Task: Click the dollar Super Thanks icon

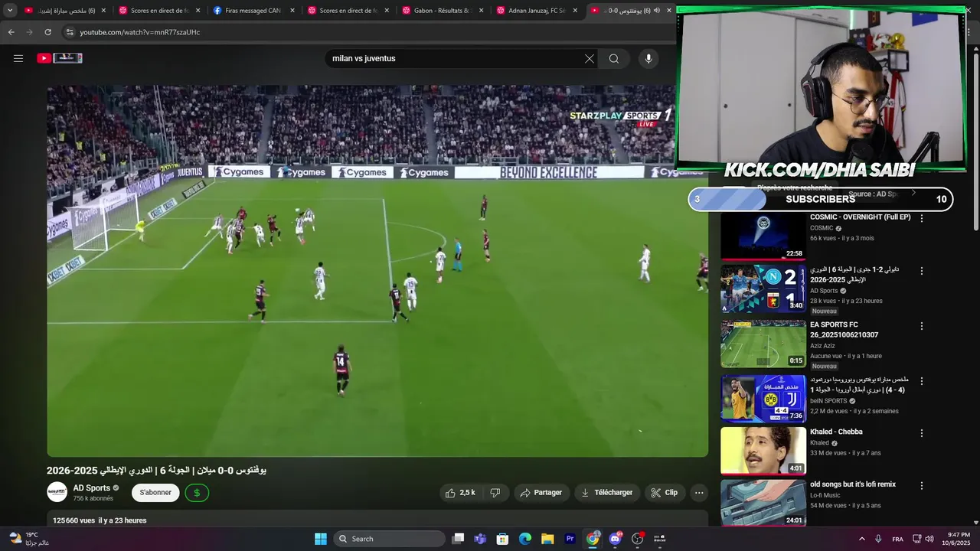Action: (x=197, y=493)
